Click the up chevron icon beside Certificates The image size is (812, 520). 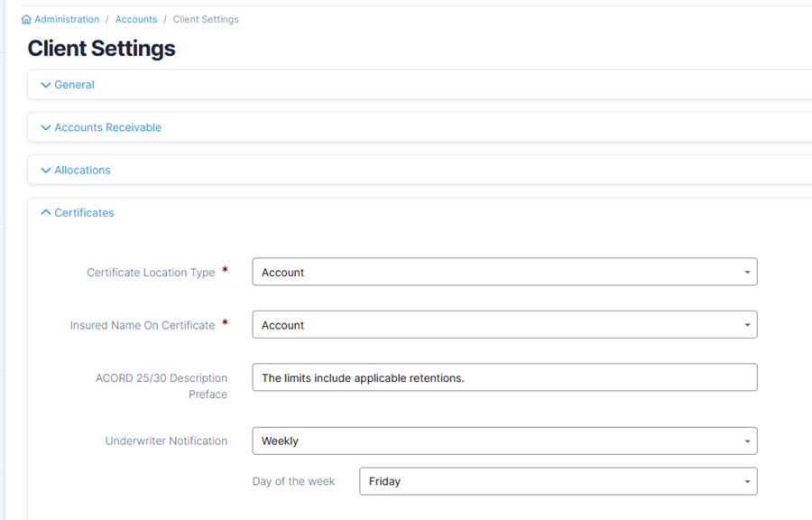(46, 213)
